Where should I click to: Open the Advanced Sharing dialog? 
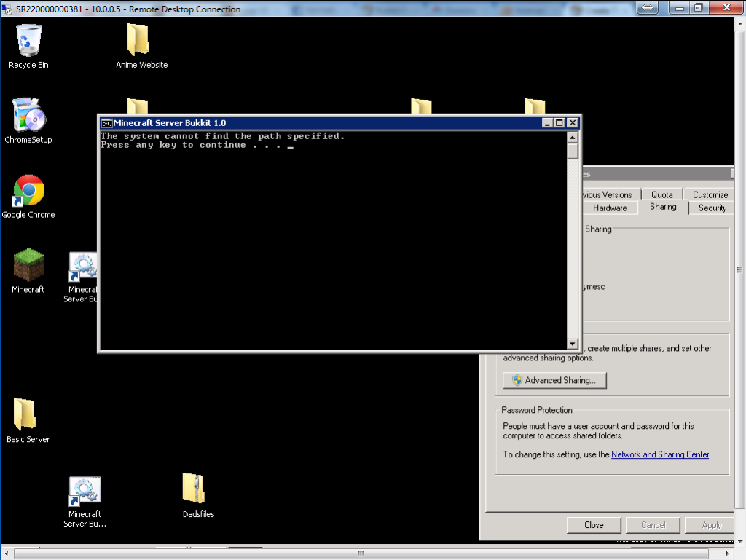pyautogui.click(x=554, y=380)
